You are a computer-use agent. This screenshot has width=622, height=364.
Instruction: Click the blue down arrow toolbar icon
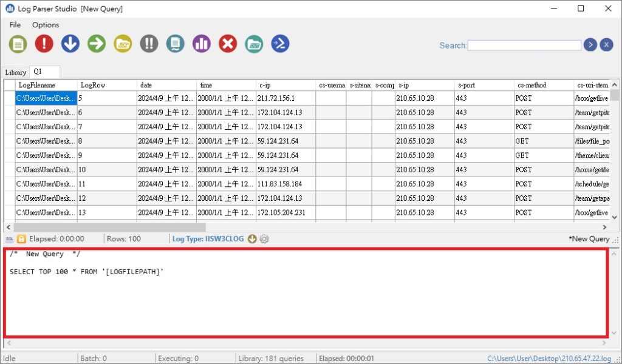tap(70, 44)
